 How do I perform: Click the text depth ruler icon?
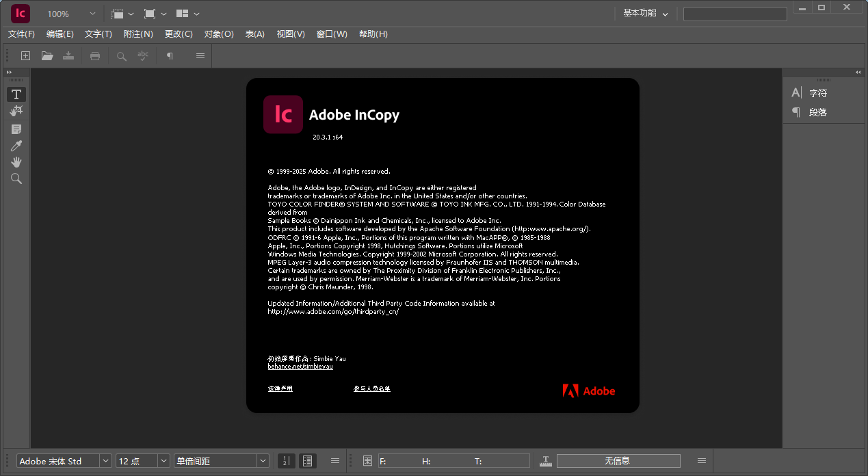pyautogui.click(x=546, y=461)
